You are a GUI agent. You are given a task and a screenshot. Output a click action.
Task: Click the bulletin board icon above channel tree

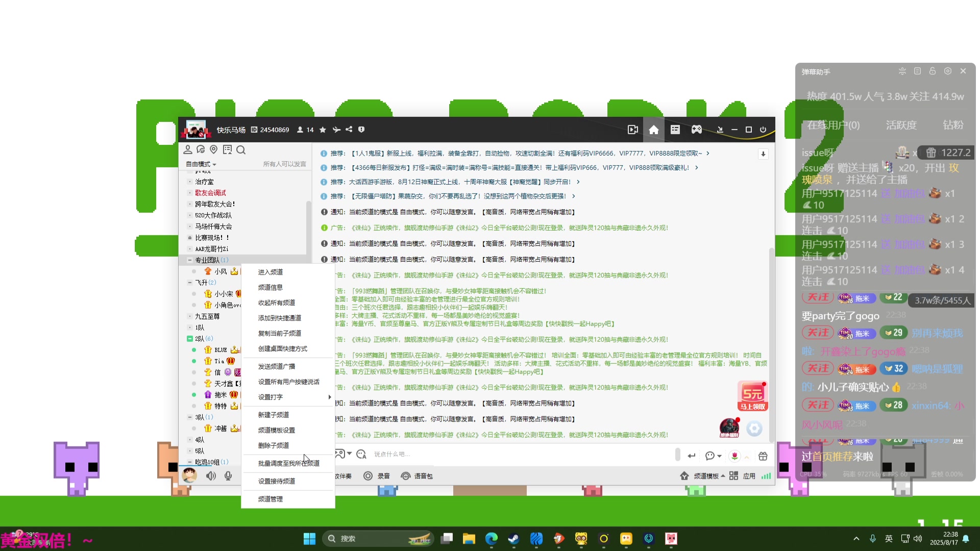228,149
